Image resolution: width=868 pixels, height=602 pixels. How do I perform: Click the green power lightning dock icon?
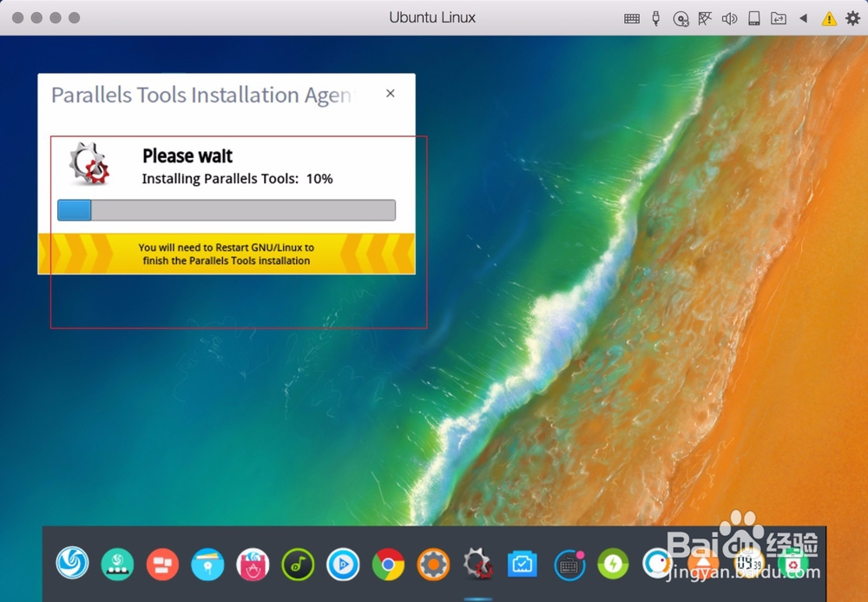(613, 564)
